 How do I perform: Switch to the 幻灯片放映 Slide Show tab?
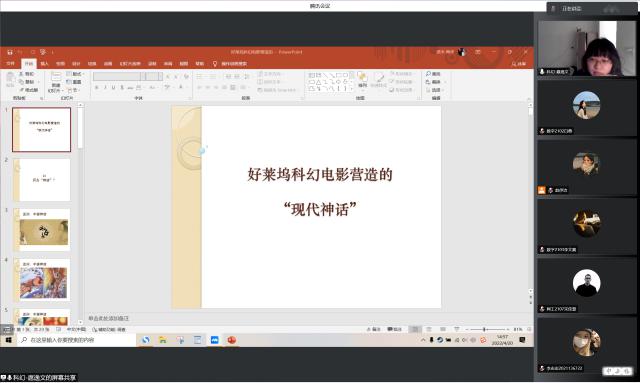tap(130, 64)
